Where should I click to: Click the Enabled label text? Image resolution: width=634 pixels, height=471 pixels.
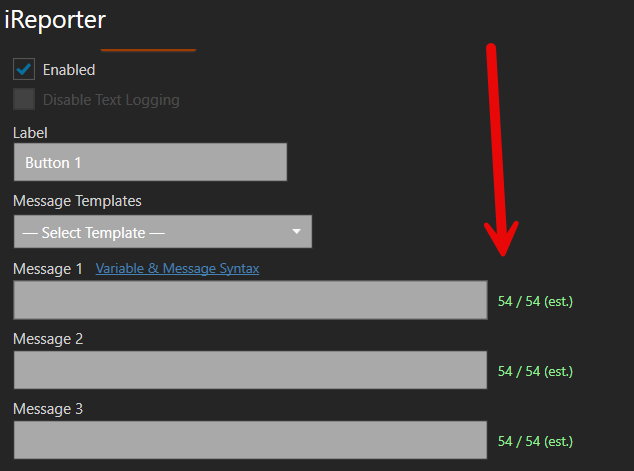(x=69, y=70)
